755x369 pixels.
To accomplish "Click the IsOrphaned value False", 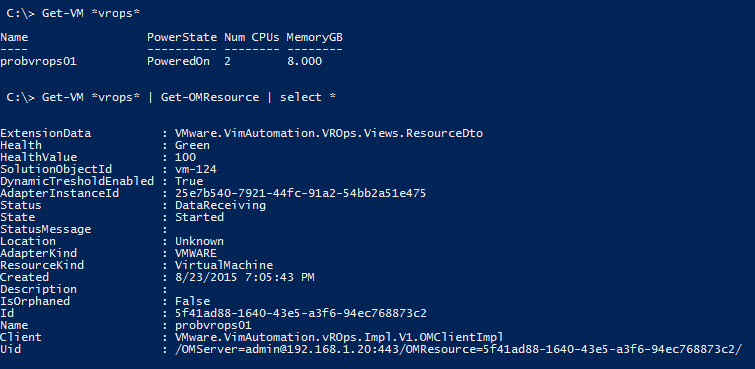I will point(193,302).
